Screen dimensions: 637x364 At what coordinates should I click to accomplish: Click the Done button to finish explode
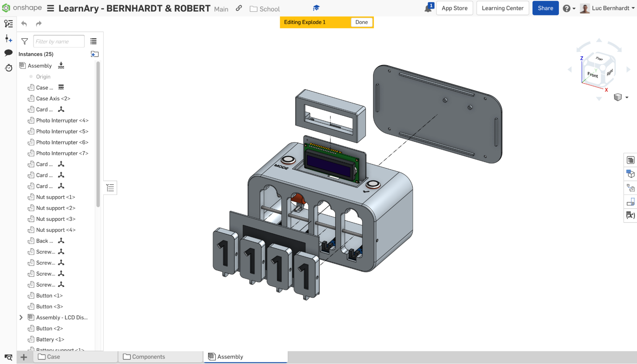(x=362, y=22)
